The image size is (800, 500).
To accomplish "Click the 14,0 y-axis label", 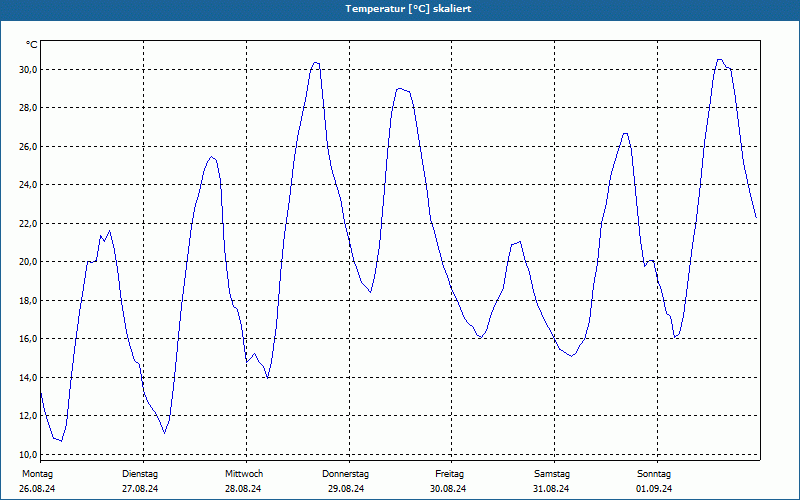I will point(27,378).
